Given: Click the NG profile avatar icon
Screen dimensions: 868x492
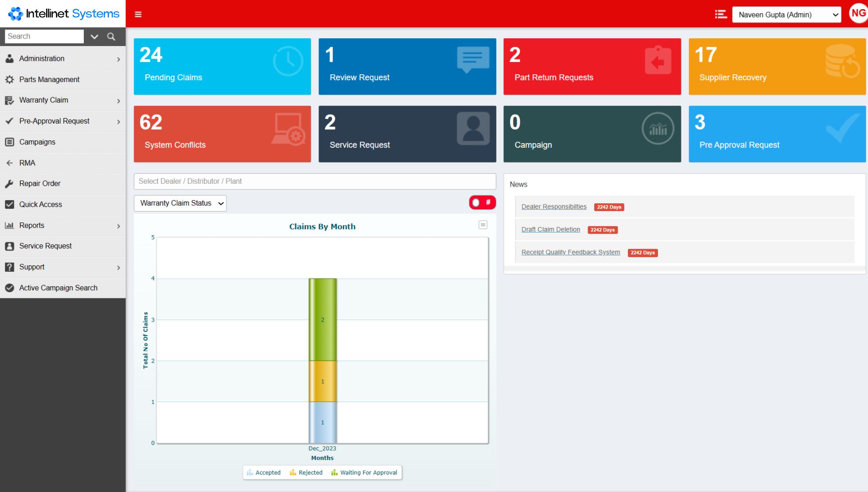Looking at the screenshot, I should click(857, 13).
